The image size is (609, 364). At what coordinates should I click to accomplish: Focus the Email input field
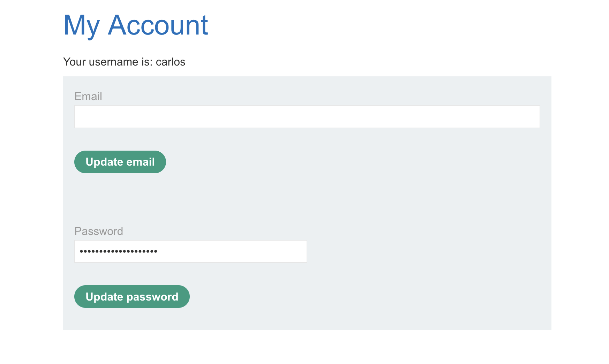(x=307, y=116)
